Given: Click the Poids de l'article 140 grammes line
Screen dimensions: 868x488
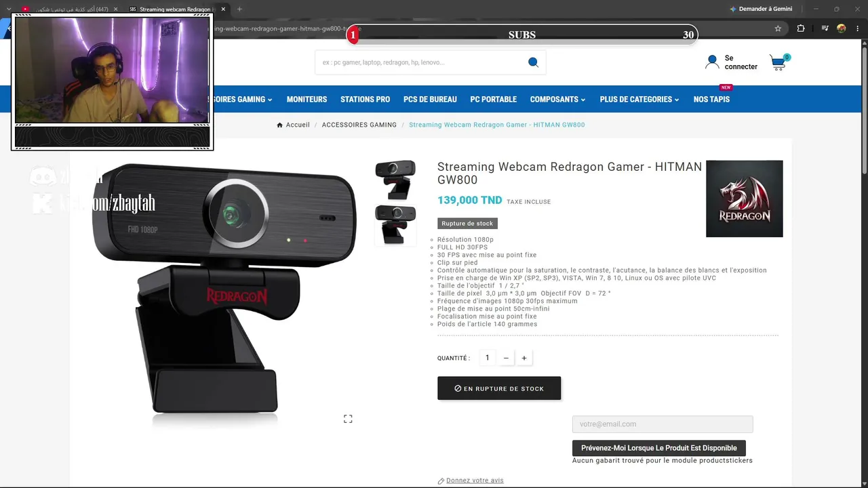Looking at the screenshot, I should pyautogui.click(x=487, y=324).
